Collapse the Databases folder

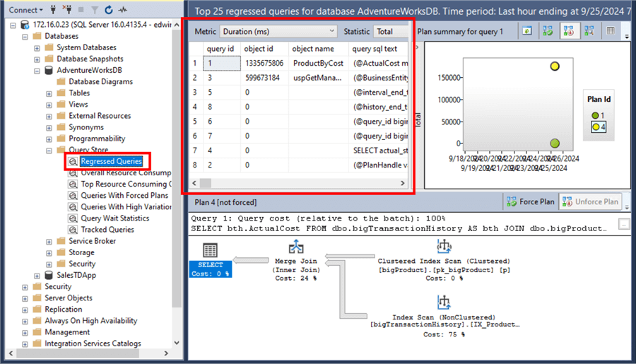coord(25,37)
